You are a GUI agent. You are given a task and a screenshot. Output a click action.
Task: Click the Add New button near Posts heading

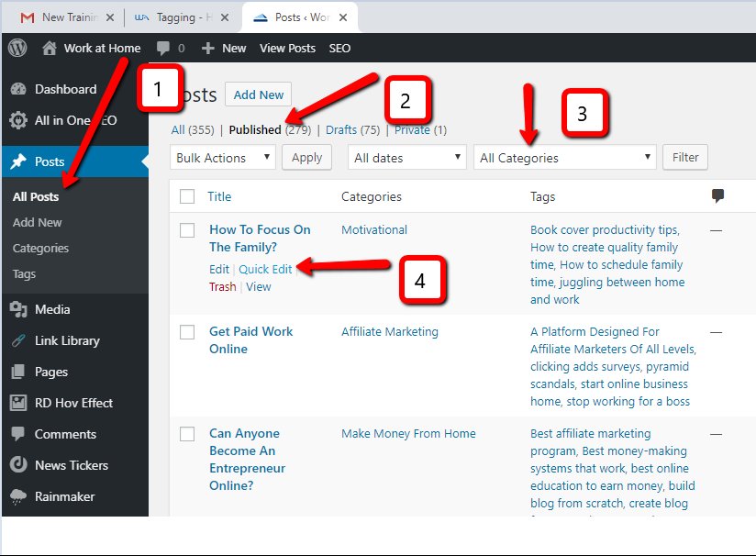pyautogui.click(x=259, y=95)
